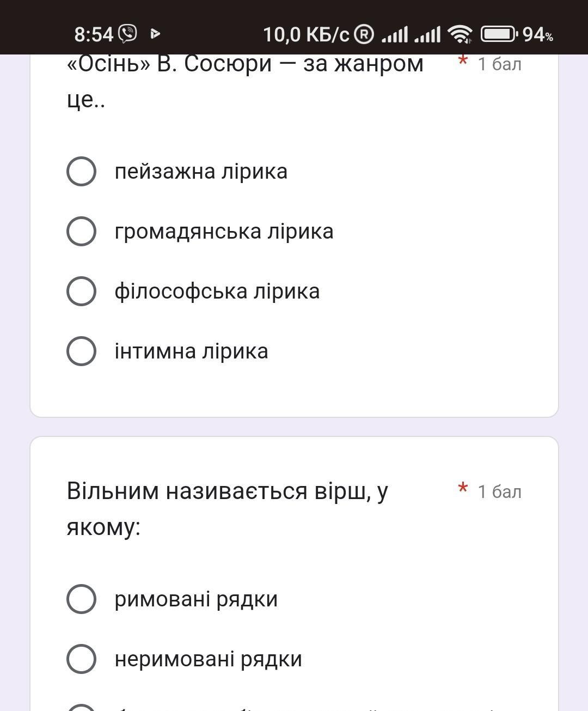Tap the Wi-Fi status icon
This screenshot has height=711, width=588.
point(460,34)
